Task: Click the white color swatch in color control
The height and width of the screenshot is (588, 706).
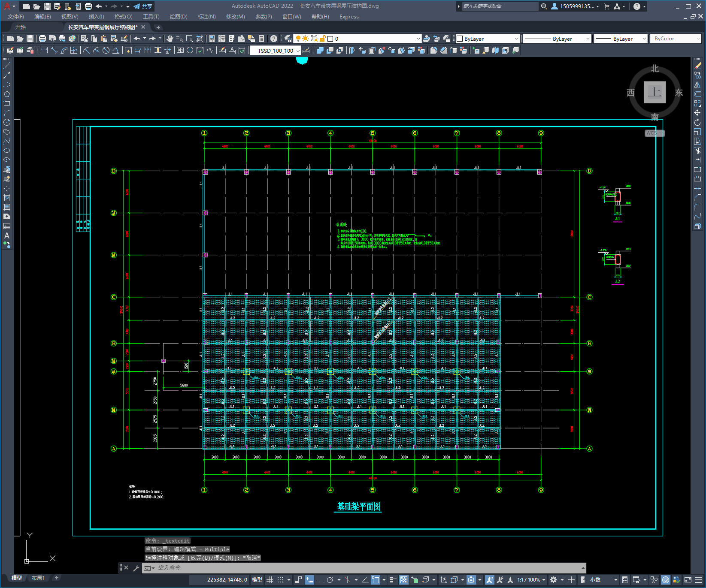Action: [x=460, y=39]
